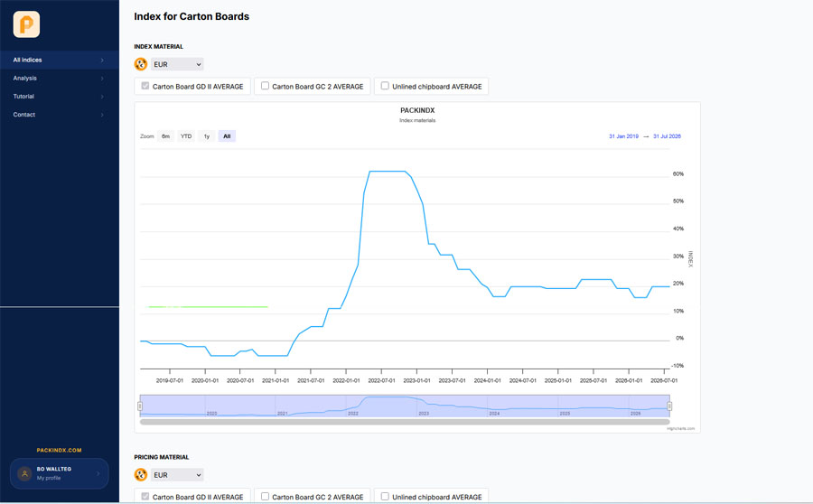Image resolution: width=813 pixels, height=504 pixels.
Task: Click the currency icon beside Index Material EUR
Action: point(141,64)
